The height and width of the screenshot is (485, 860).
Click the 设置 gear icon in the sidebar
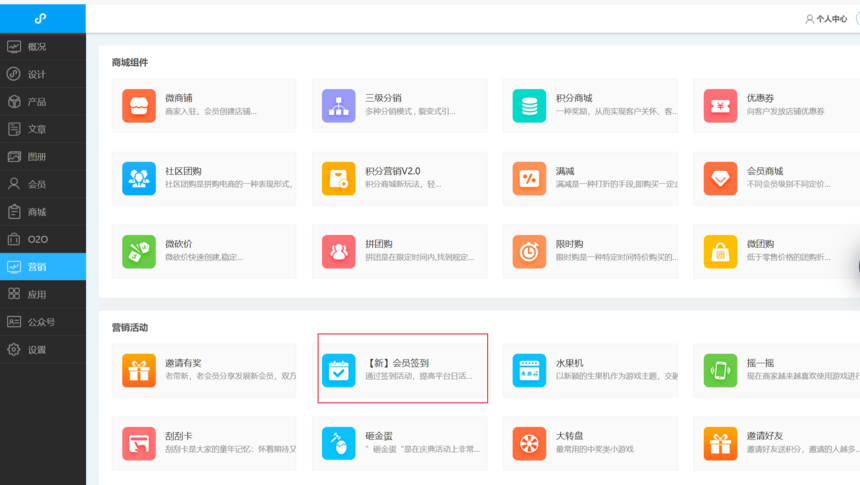click(x=14, y=349)
